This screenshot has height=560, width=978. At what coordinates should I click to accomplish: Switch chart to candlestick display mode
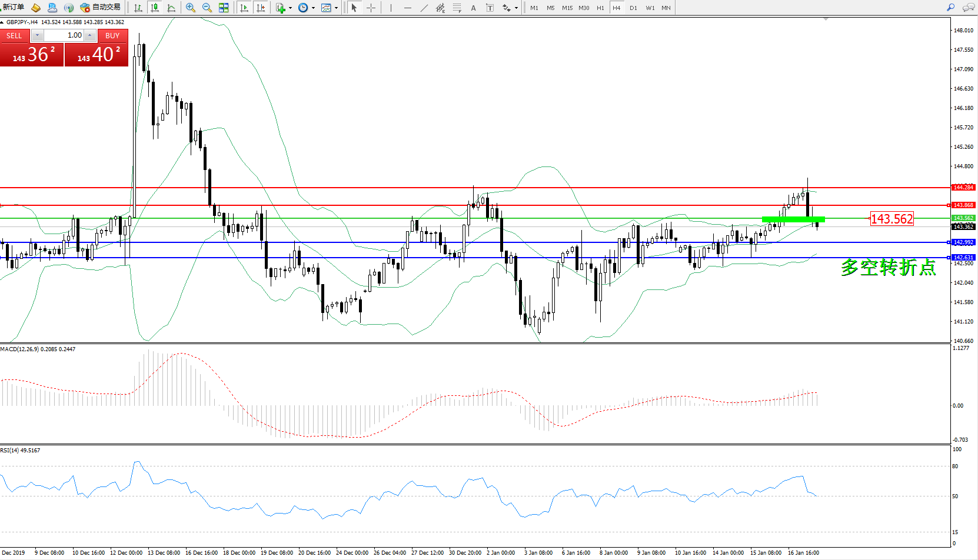(x=155, y=8)
